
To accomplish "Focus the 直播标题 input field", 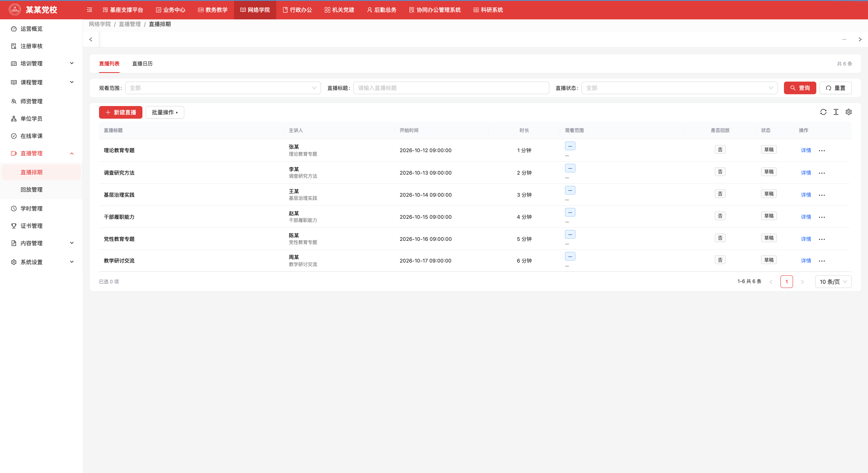I will pos(451,88).
